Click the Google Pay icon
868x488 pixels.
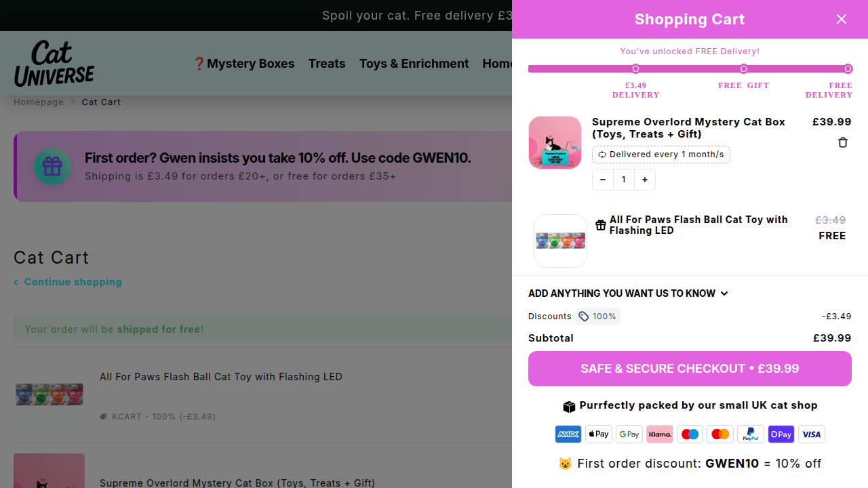click(x=629, y=434)
